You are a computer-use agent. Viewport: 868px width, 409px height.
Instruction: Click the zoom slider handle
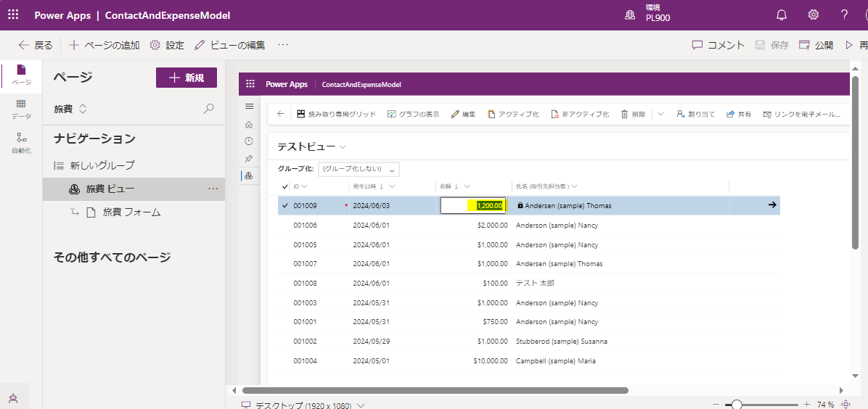click(737, 405)
